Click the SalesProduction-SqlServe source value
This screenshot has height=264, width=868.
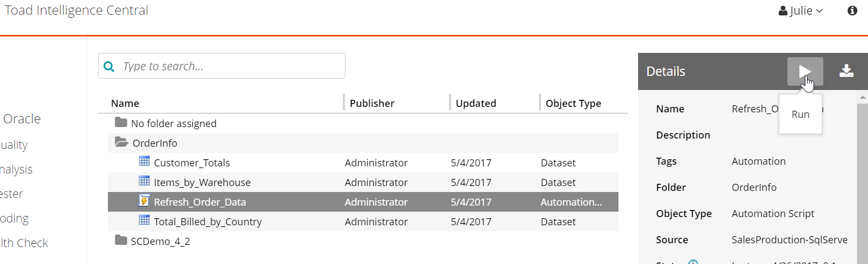(790, 239)
